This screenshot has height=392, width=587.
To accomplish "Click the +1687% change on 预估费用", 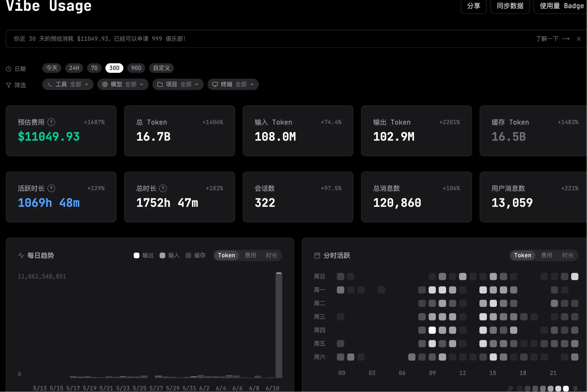I will click(94, 122).
